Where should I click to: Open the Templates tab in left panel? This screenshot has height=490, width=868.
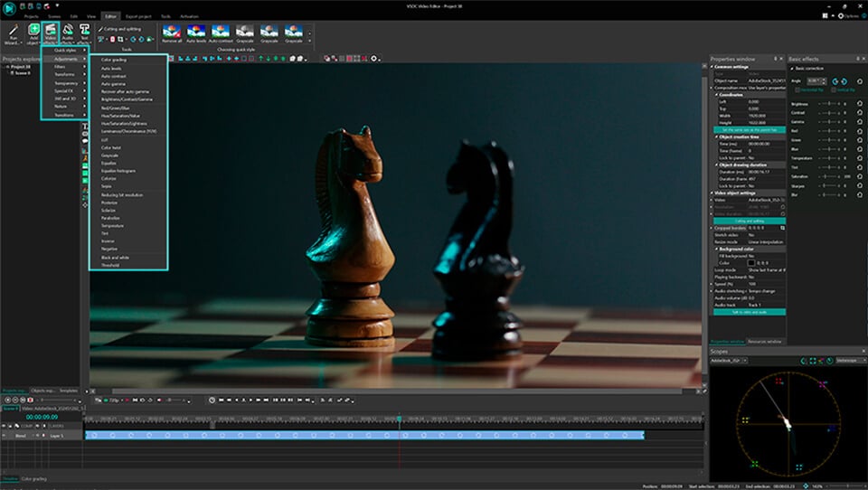pyautogui.click(x=69, y=391)
